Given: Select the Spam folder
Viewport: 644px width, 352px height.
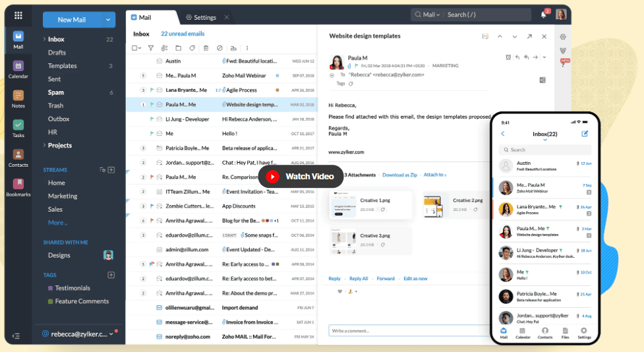Looking at the screenshot, I should point(56,92).
